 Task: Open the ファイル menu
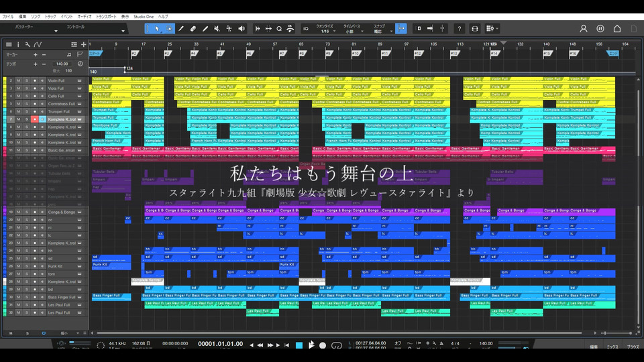(x=8, y=16)
